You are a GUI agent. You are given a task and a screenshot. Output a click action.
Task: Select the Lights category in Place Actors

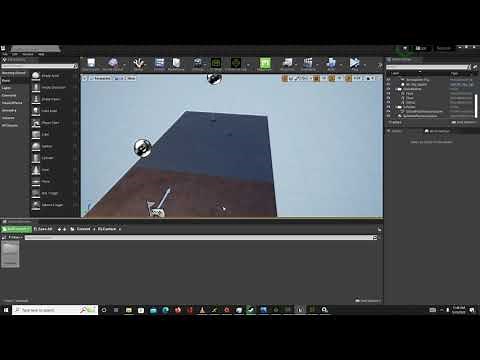click(x=6, y=88)
